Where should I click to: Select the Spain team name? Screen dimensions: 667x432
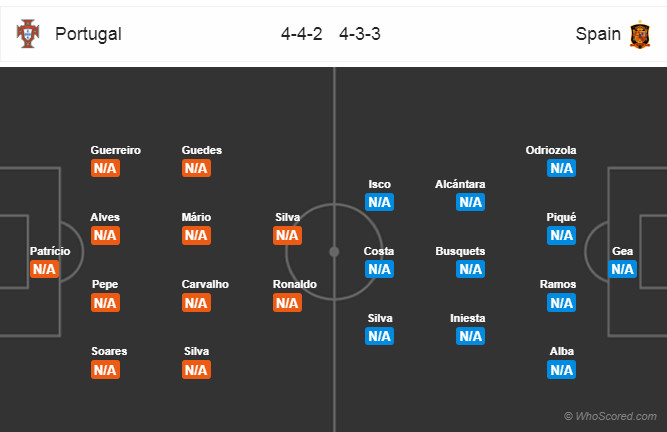click(597, 34)
